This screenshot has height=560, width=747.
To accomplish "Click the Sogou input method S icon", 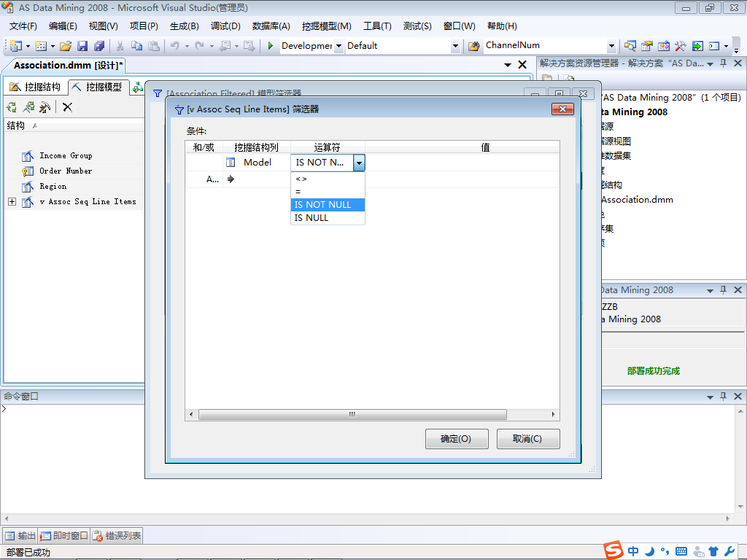I will pos(614,551).
